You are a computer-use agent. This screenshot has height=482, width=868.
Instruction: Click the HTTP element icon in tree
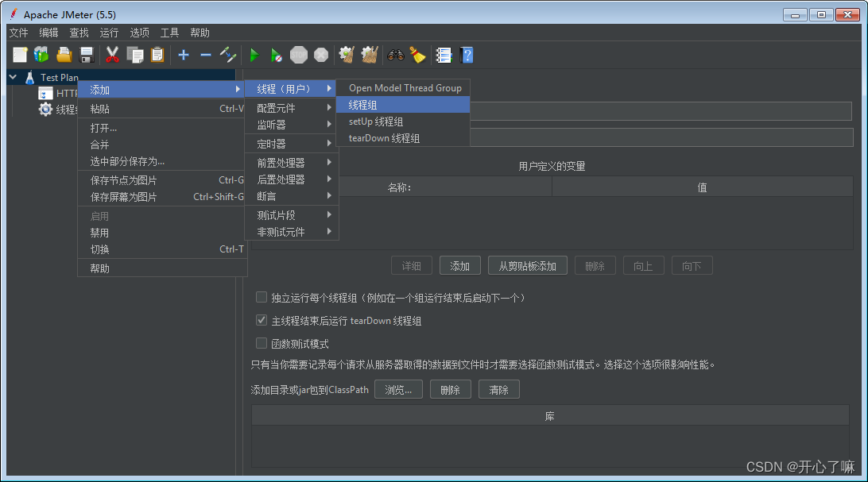click(x=45, y=93)
